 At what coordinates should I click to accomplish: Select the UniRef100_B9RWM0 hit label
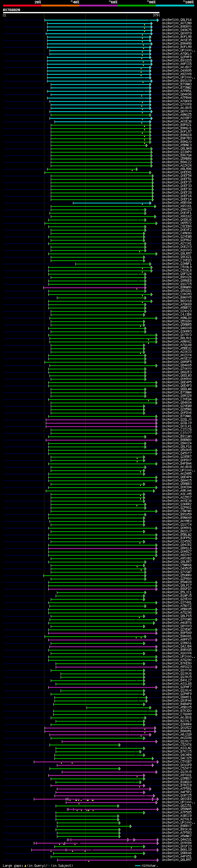[177, 287]
